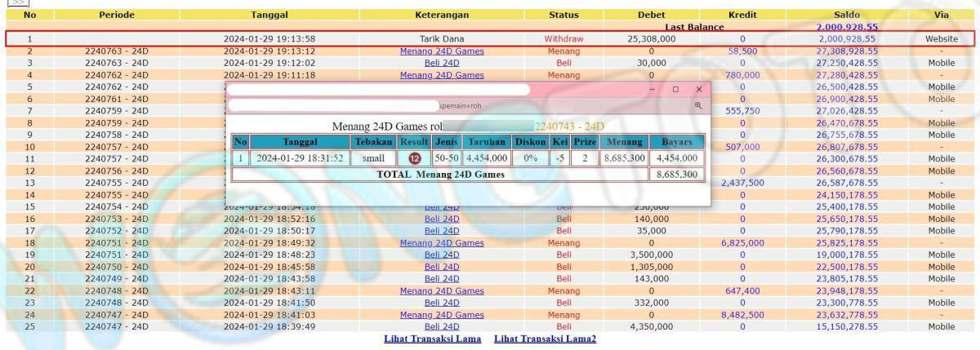Open Menang 24D Games link in row 22
980x350 pixels.
[x=441, y=291]
